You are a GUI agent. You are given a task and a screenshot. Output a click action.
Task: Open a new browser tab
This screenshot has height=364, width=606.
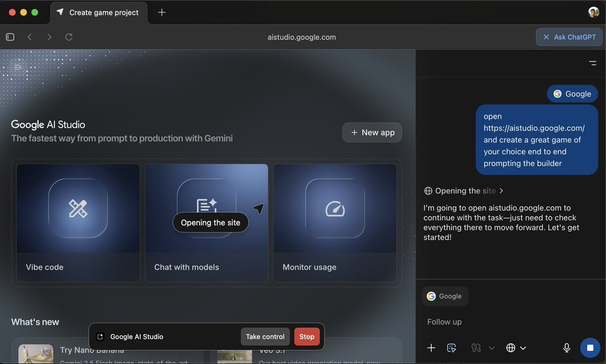[x=162, y=12]
